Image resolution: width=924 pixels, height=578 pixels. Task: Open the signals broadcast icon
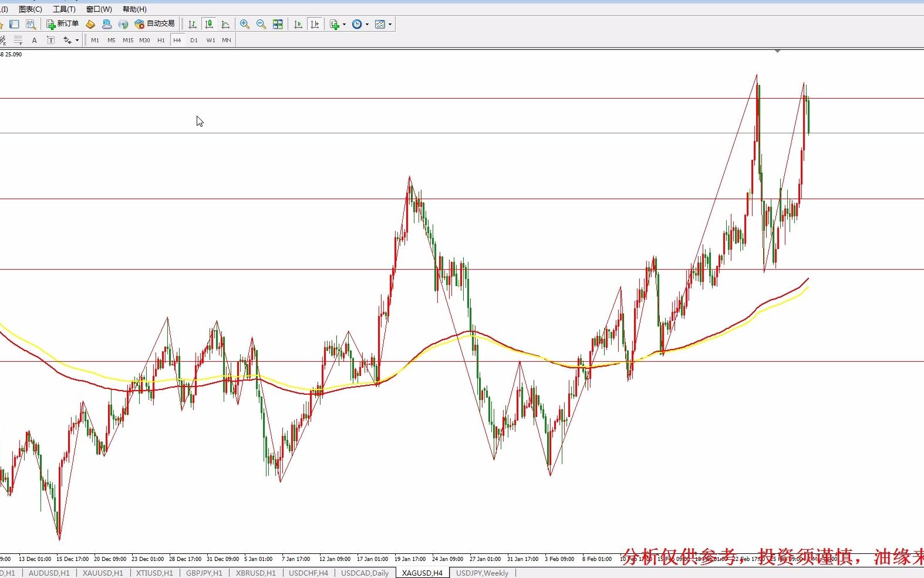point(123,24)
